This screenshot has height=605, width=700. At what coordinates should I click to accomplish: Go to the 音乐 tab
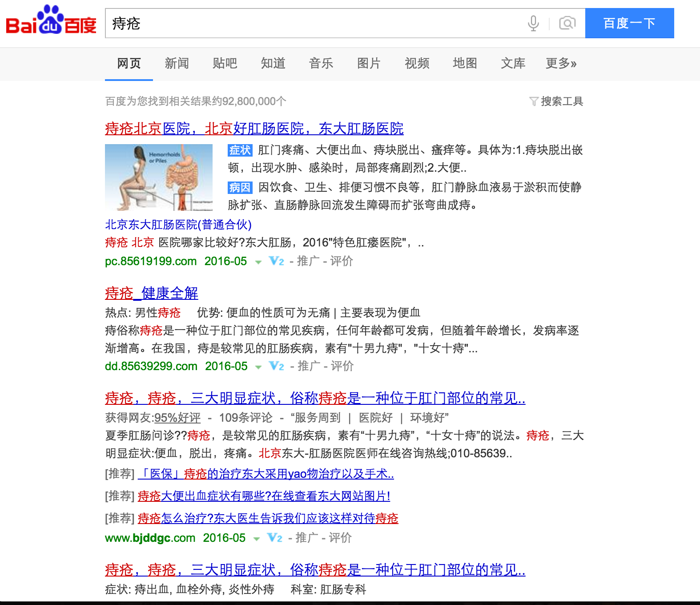(321, 63)
